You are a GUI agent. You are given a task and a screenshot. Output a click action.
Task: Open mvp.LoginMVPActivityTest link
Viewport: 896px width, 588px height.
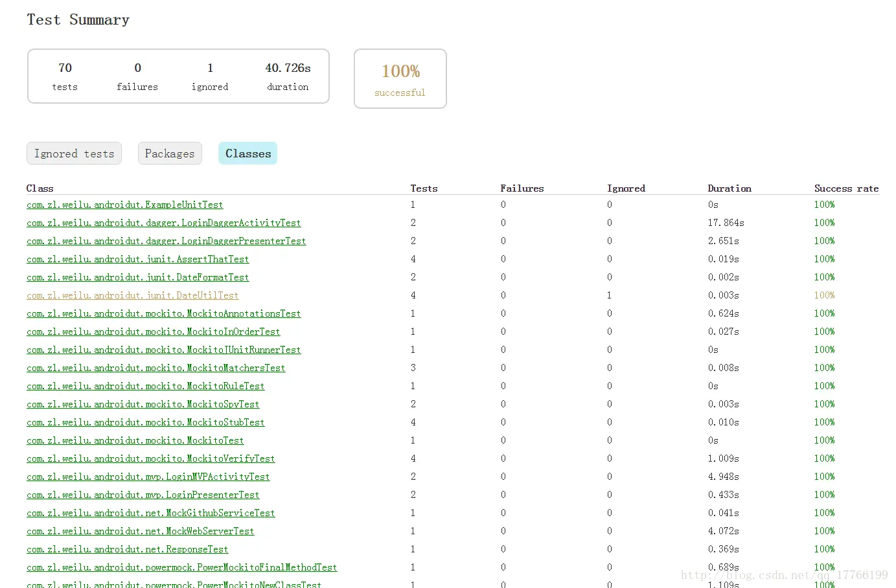[148, 477]
